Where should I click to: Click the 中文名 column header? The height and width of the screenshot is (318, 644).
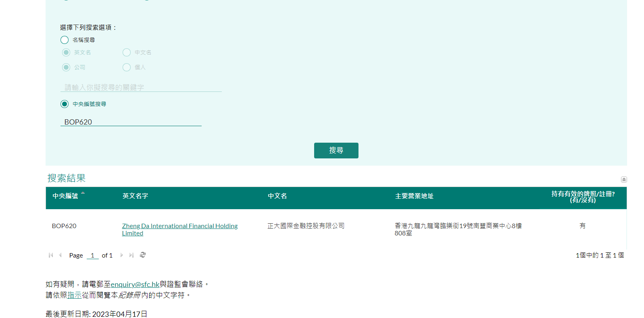coord(277,196)
